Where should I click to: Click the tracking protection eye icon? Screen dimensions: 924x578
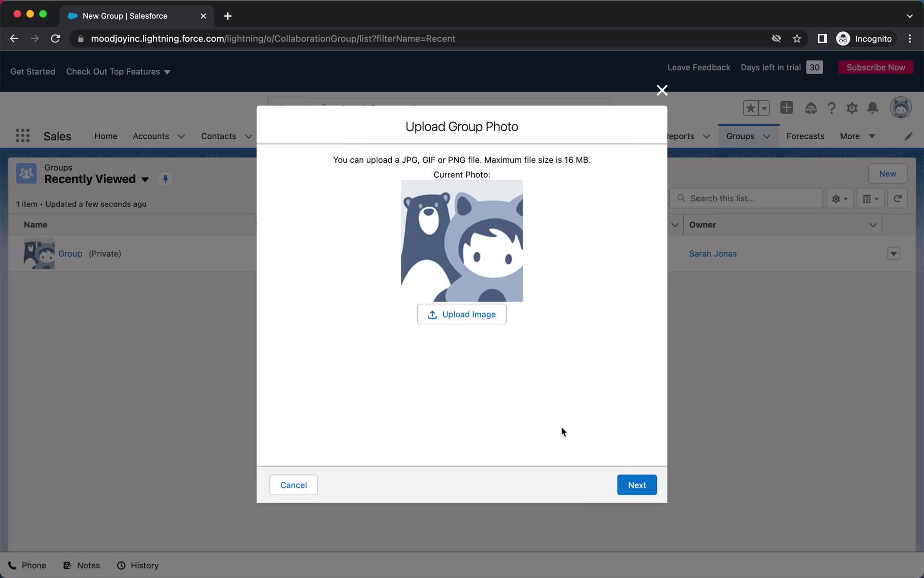click(x=776, y=39)
